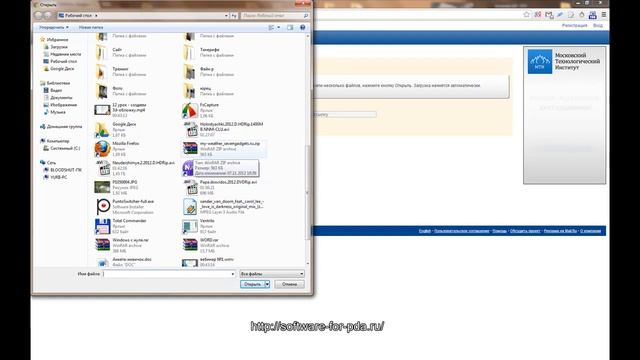Click the Регистрация link on the webpage
Image resolution: width=640 pixels, height=360 pixels.
point(574,25)
